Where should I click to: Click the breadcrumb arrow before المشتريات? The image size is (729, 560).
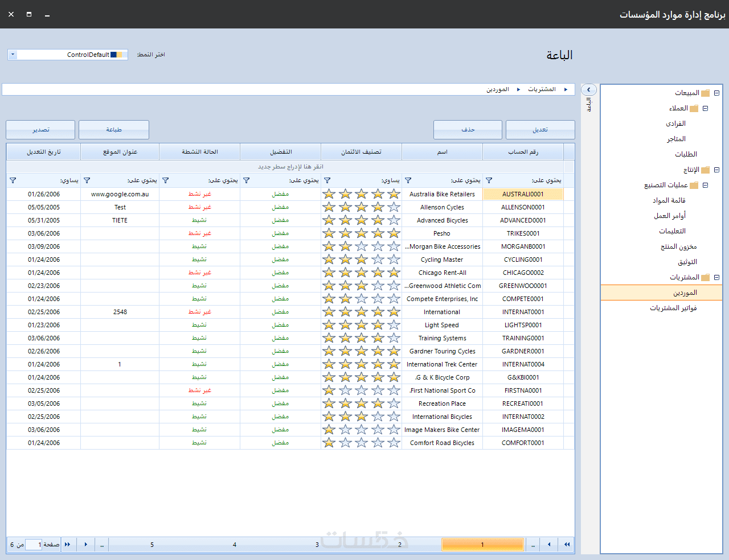tap(566, 89)
